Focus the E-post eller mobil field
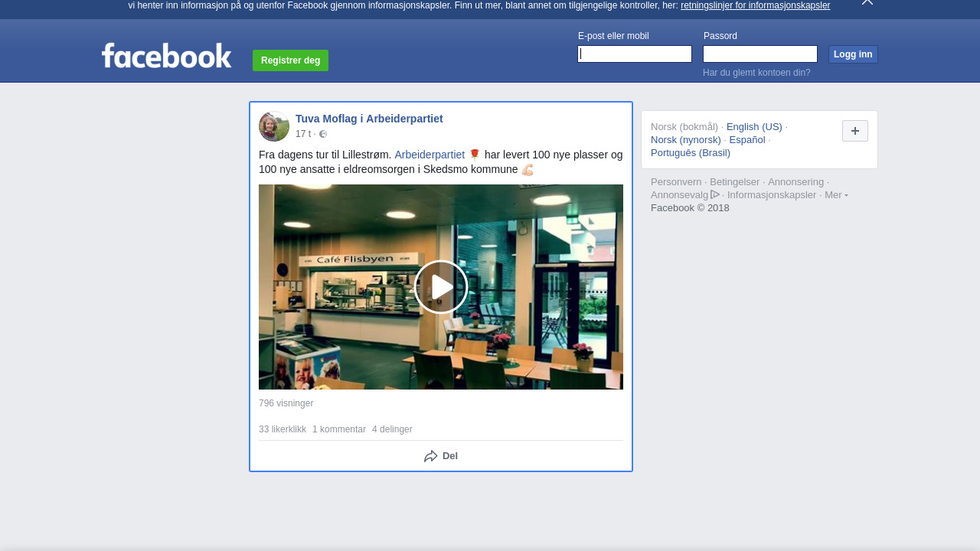Viewport: 980px width, 551px height. pyautogui.click(x=635, y=54)
